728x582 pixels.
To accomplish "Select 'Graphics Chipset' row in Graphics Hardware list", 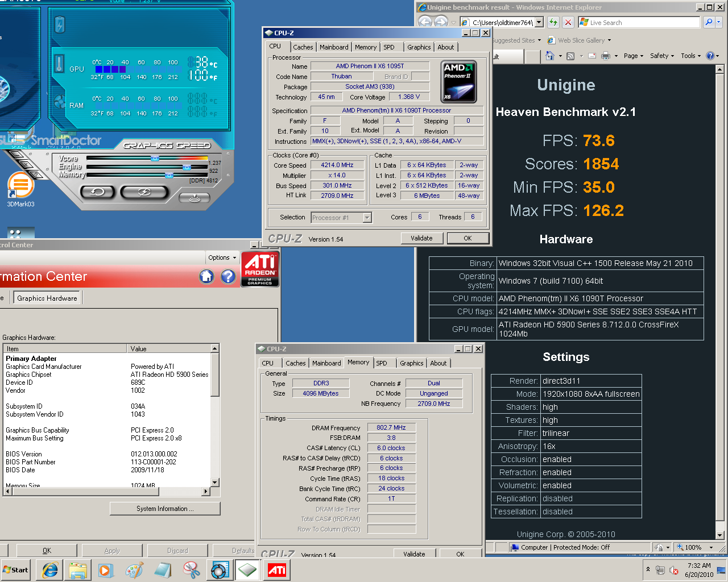I will tap(108, 375).
